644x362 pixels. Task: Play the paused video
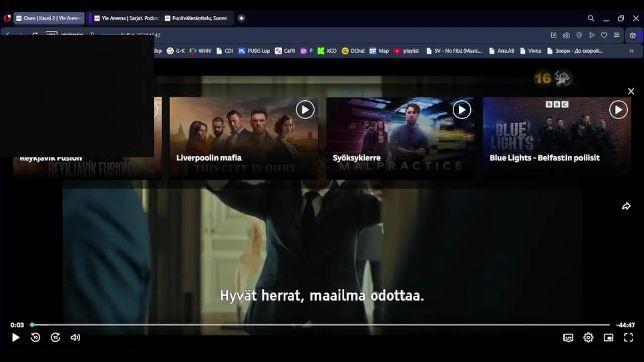16,338
